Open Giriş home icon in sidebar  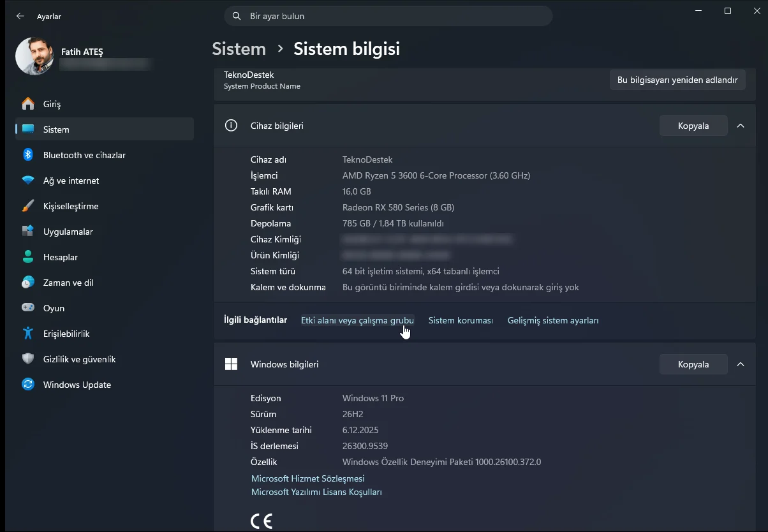tap(28, 104)
